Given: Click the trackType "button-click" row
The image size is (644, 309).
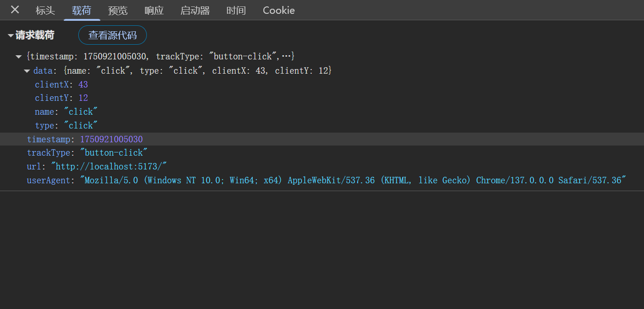Looking at the screenshot, I should pyautogui.click(x=87, y=153).
